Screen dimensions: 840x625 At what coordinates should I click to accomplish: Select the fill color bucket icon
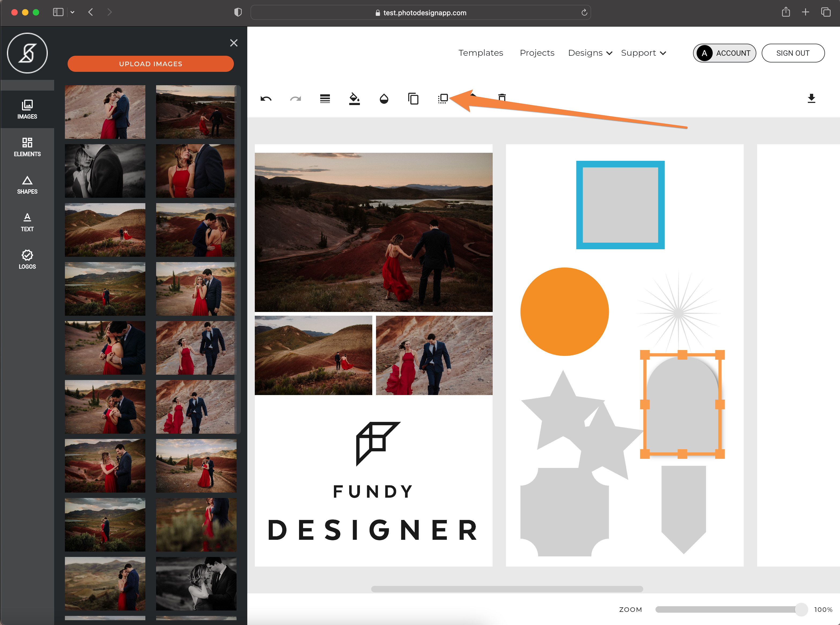tap(354, 99)
